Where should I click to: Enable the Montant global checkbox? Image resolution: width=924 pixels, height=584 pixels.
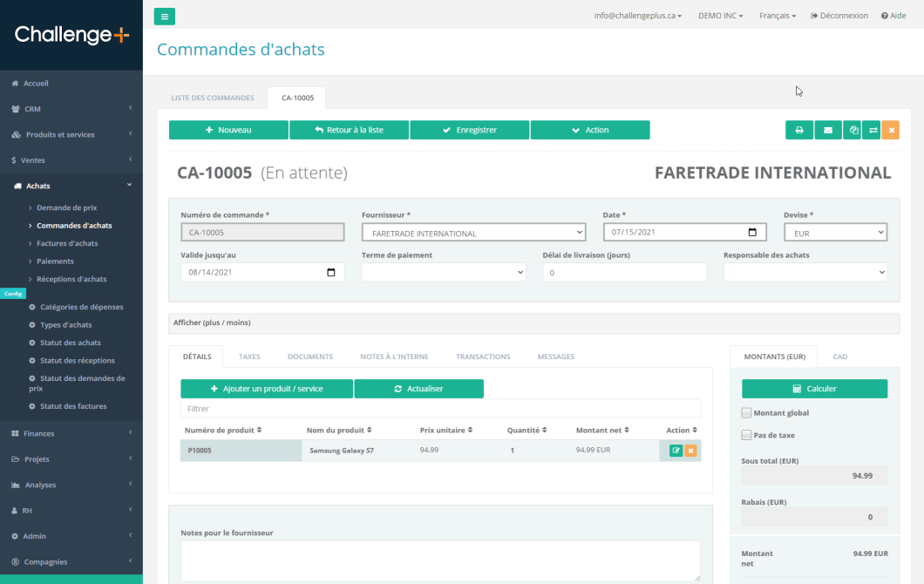[x=746, y=413]
